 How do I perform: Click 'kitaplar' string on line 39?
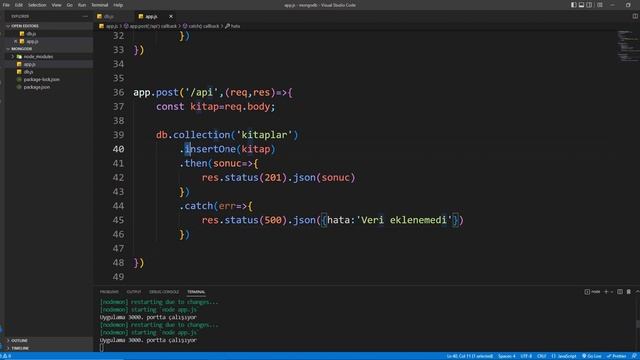coord(264,135)
